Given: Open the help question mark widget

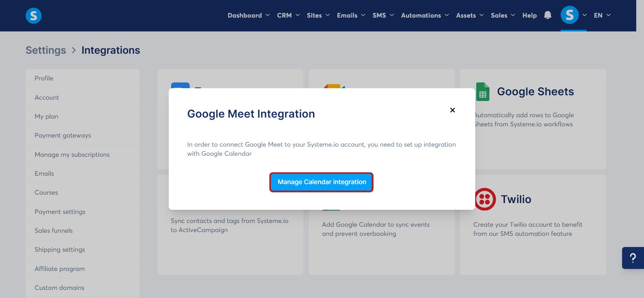Looking at the screenshot, I should (633, 258).
